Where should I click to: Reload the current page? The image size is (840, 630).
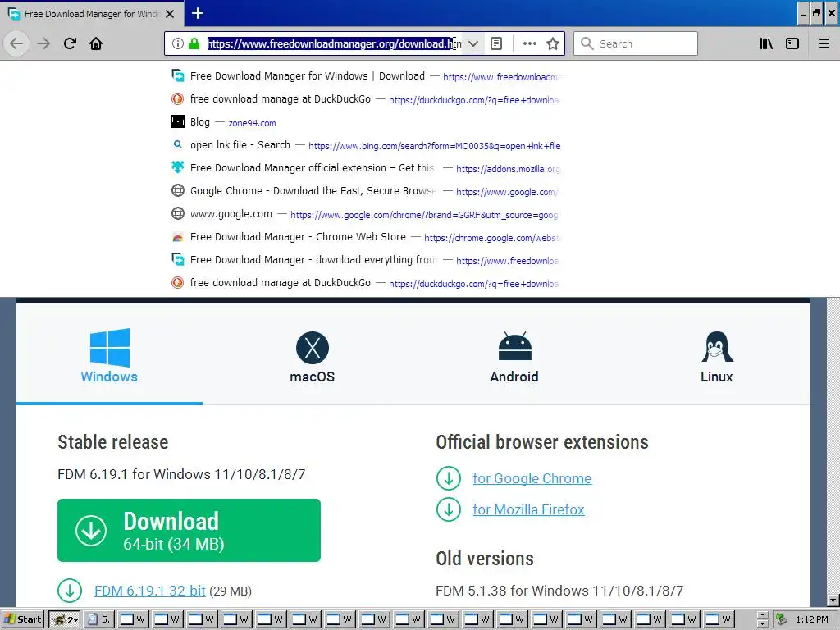(x=70, y=43)
